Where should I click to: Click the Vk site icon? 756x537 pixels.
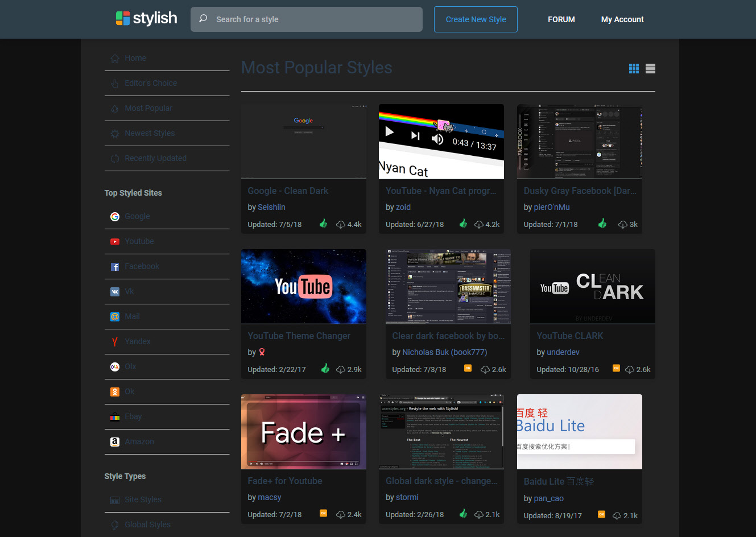coord(115,291)
